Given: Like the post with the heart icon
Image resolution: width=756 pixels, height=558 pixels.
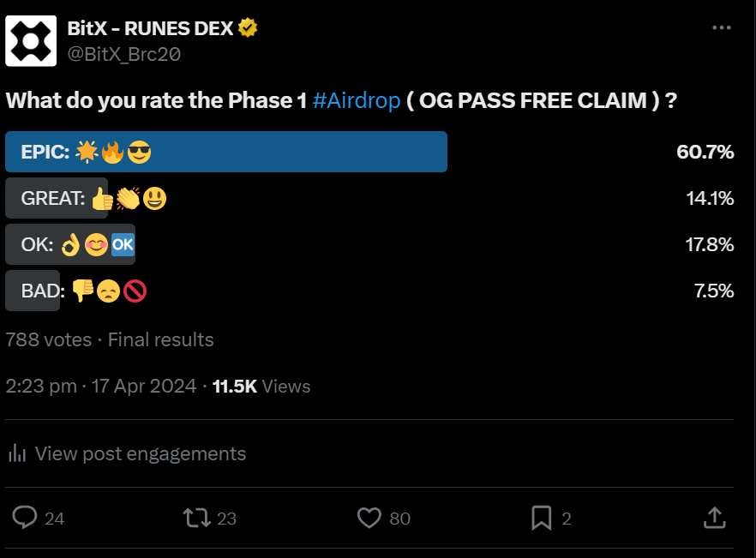Looking at the screenshot, I should click(369, 518).
